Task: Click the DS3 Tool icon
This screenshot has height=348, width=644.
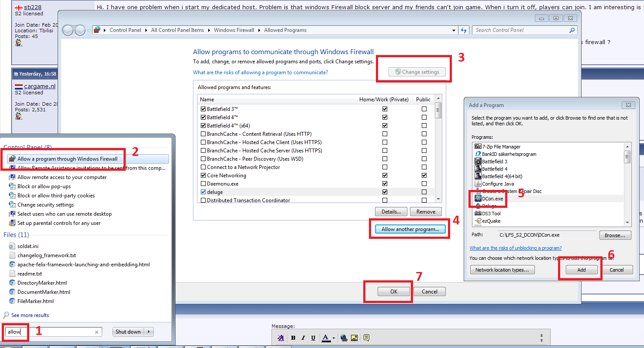Action: click(478, 214)
